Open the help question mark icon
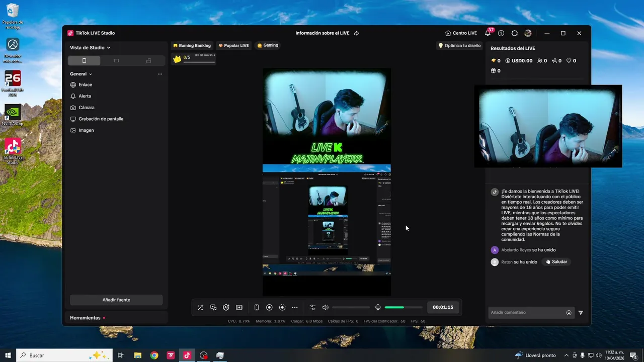Viewport: 644px width, 362px height. click(x=501, y=33)
